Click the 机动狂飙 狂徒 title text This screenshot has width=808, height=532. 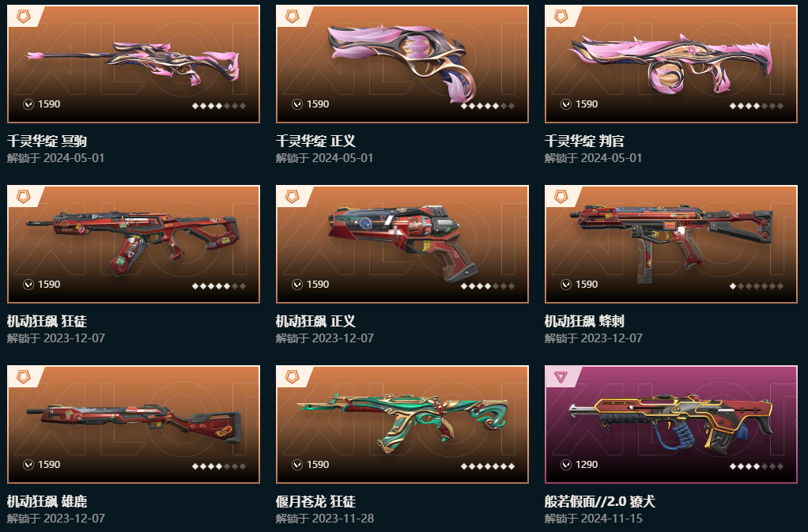coord(47,322)
